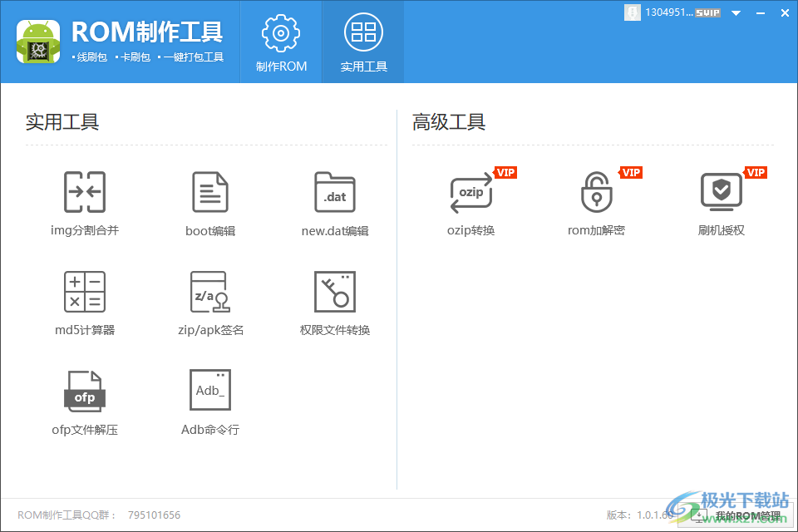Open the zip/apk签名 signing tool

pos(209,301)
